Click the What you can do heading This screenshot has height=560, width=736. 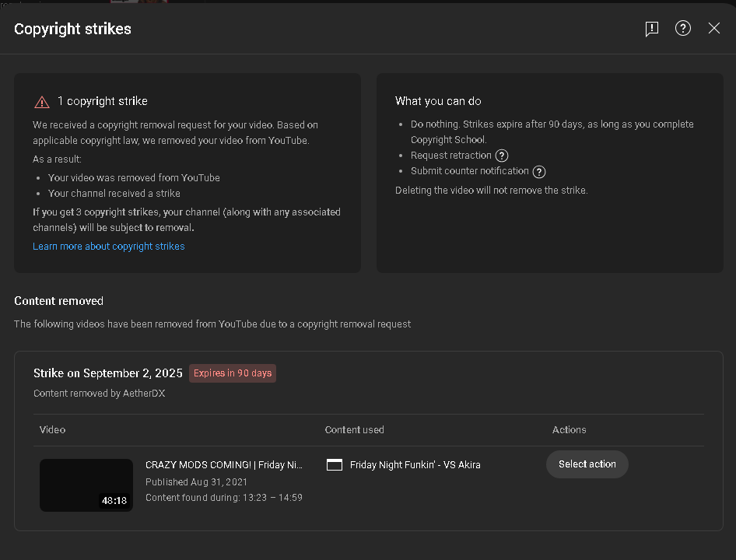(x=438, y=101)
